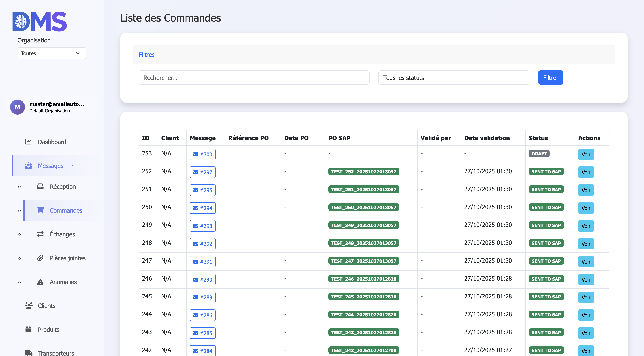This screenshot has height=356, width=644.
Task: Click the Produits box icon
Action: coord(28,329)
